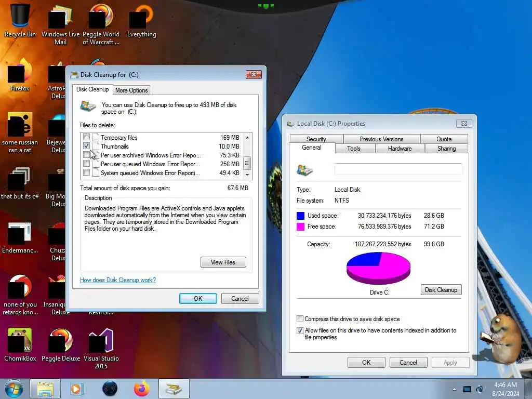Click the drive usage pie chart
This screenshot has height=399, width=532.
(378, 268)
